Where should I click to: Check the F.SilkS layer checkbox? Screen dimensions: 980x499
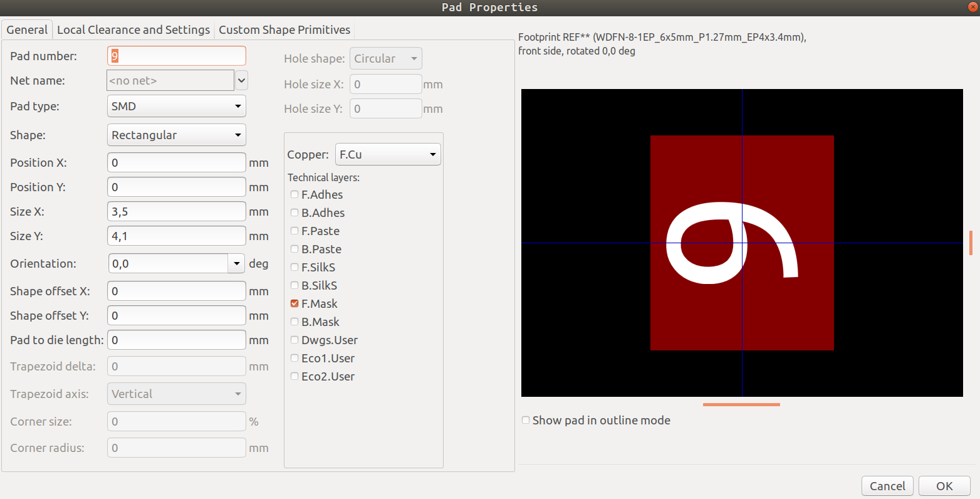tap(295, 267)
